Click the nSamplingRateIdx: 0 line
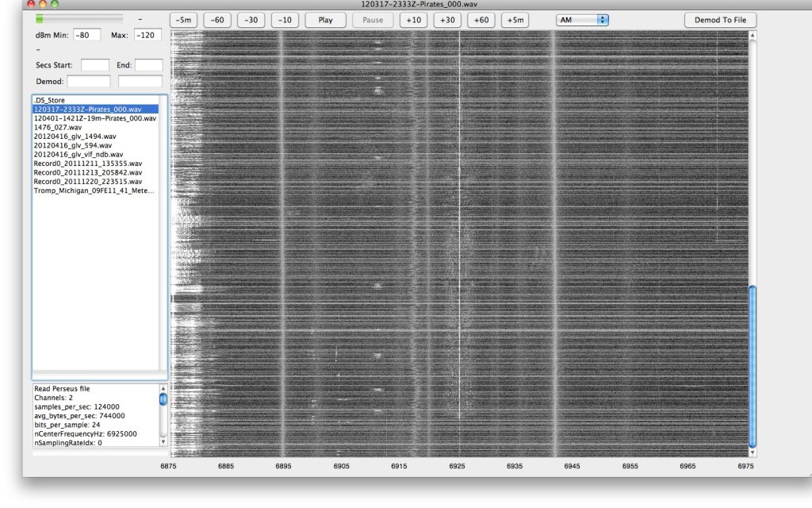 [x=68, y=443]
